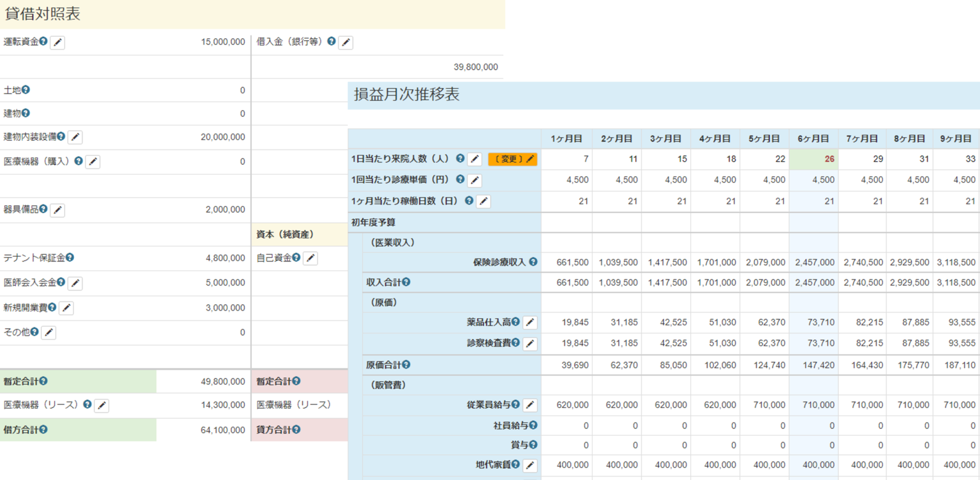Show help for 薬品仕入高
Screen dimensions: 980x480
tap(516, 322)
